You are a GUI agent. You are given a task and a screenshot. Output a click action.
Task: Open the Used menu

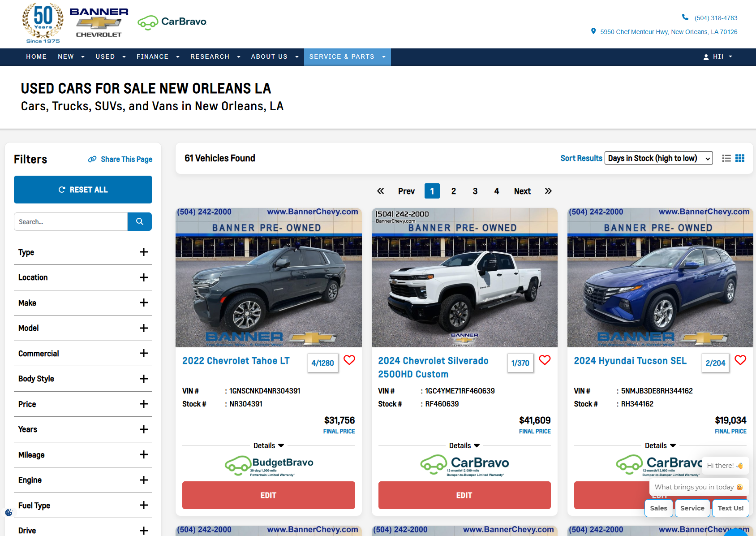pyautogui.click(x=111, y=56)
